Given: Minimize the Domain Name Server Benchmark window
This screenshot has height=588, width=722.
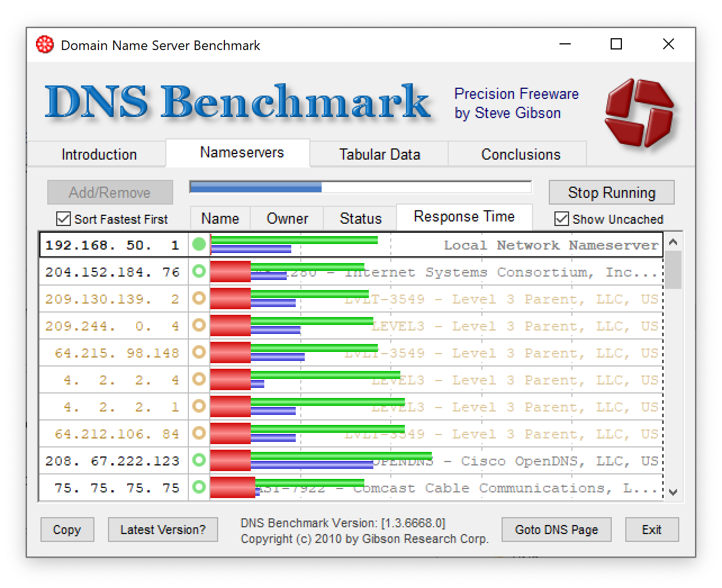Looking at the screenshot, I should coord(565,44).
